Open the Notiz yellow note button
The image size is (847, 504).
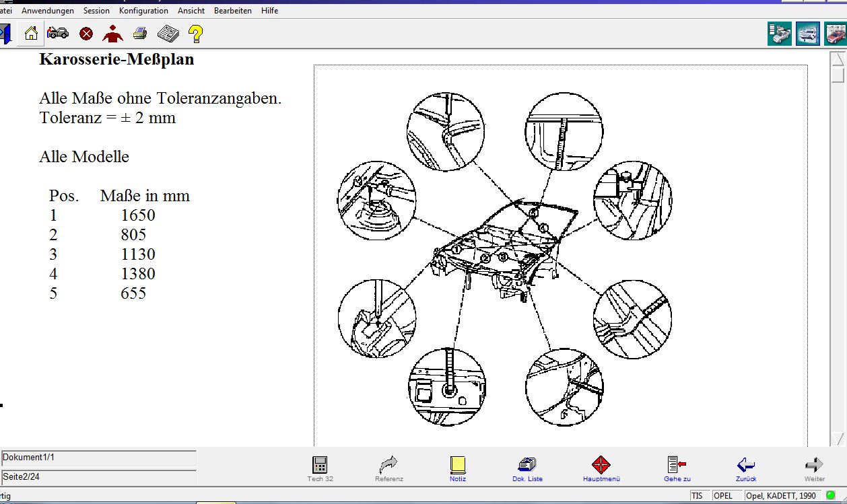(458, 468)
